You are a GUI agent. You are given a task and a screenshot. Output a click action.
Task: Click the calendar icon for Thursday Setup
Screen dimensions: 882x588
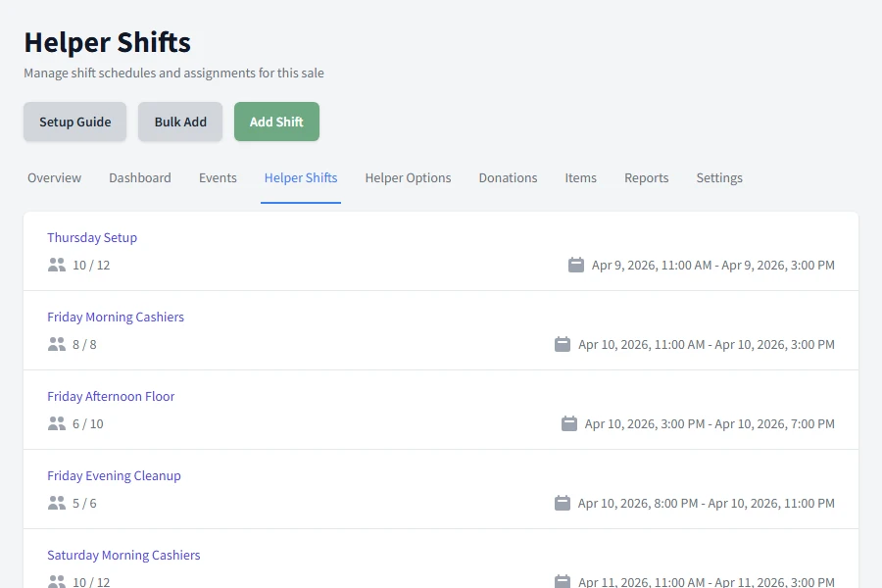click(x=576, y=265)
